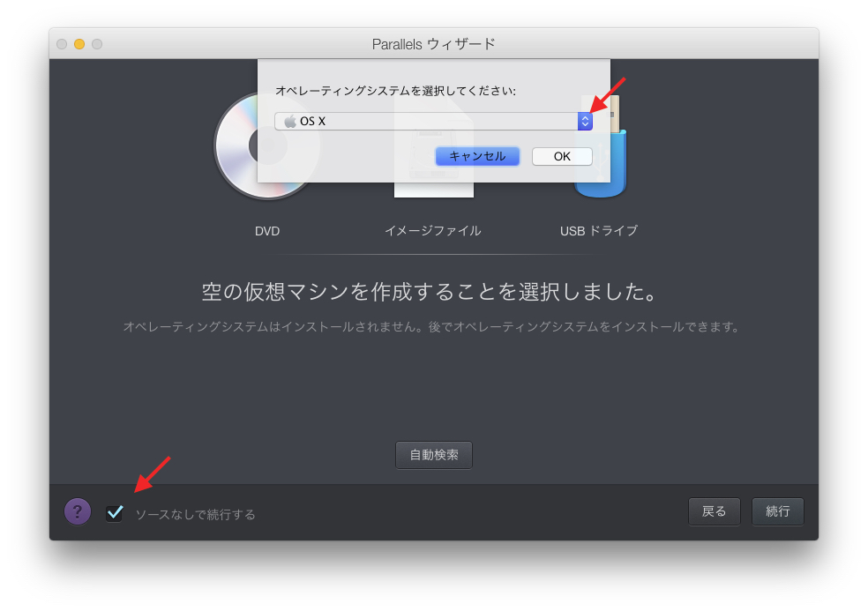Viewport: 868px width, 611px height.
Task: Confirm with the OK button
Action: [562, 157]
